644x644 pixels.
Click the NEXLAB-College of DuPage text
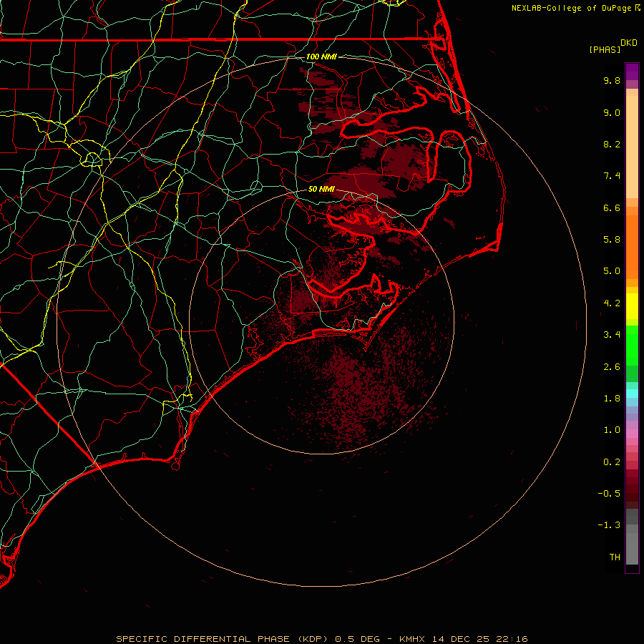point(572,8)
